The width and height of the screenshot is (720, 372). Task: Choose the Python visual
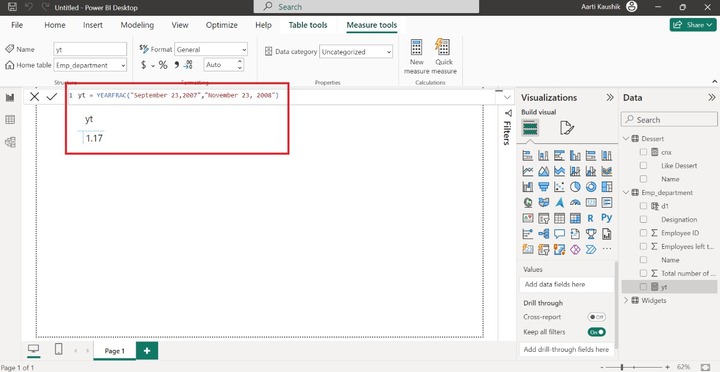[x=607, y=218]
